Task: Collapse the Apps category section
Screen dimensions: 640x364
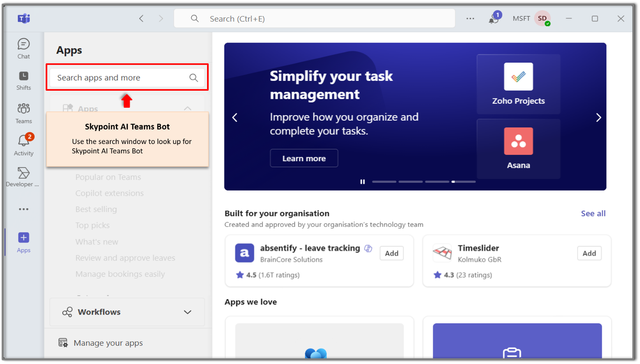Action: pos(188,108)
